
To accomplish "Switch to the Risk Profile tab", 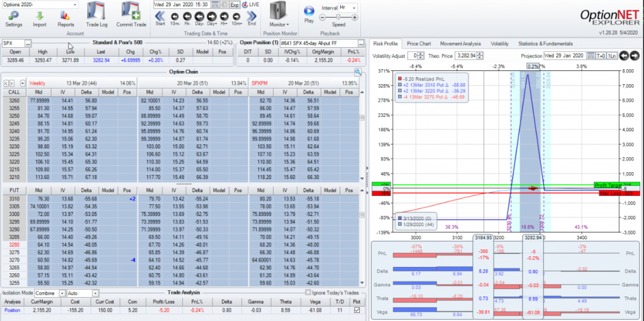I will [386, 43].
